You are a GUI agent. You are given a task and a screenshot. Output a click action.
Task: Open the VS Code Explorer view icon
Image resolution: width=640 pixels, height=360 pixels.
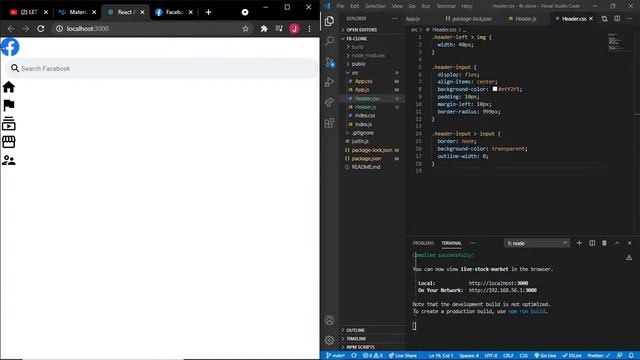coord(329,21)
